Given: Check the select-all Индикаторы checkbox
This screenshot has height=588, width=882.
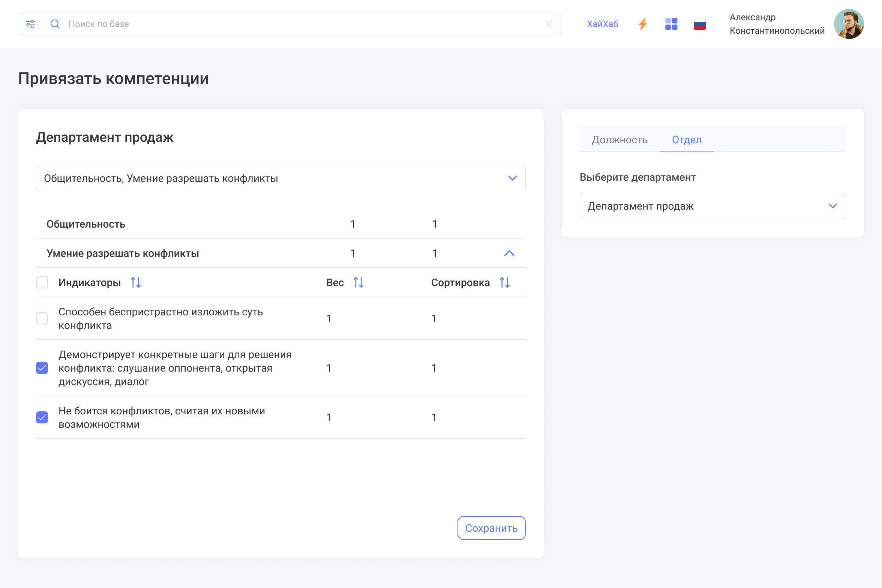Looking at the screenshot, I should tap(42, 282).
